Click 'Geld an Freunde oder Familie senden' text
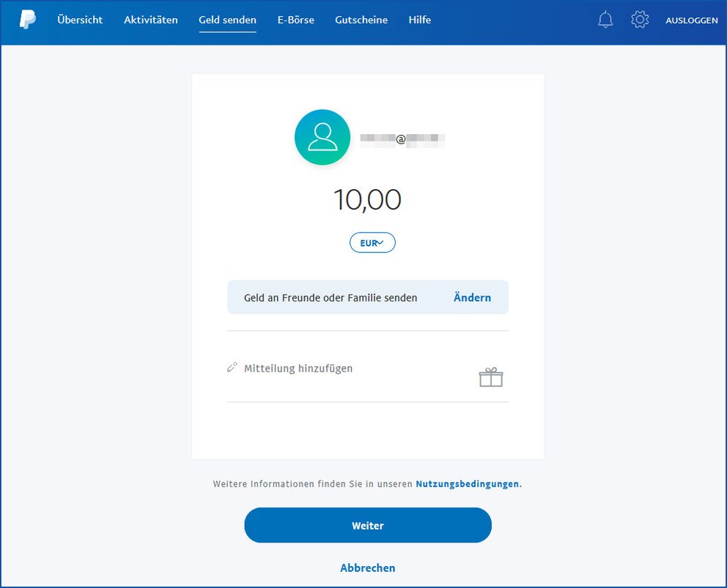Viewport: 727px width, 588px height. pyautogui.click(x=331, y=298)
